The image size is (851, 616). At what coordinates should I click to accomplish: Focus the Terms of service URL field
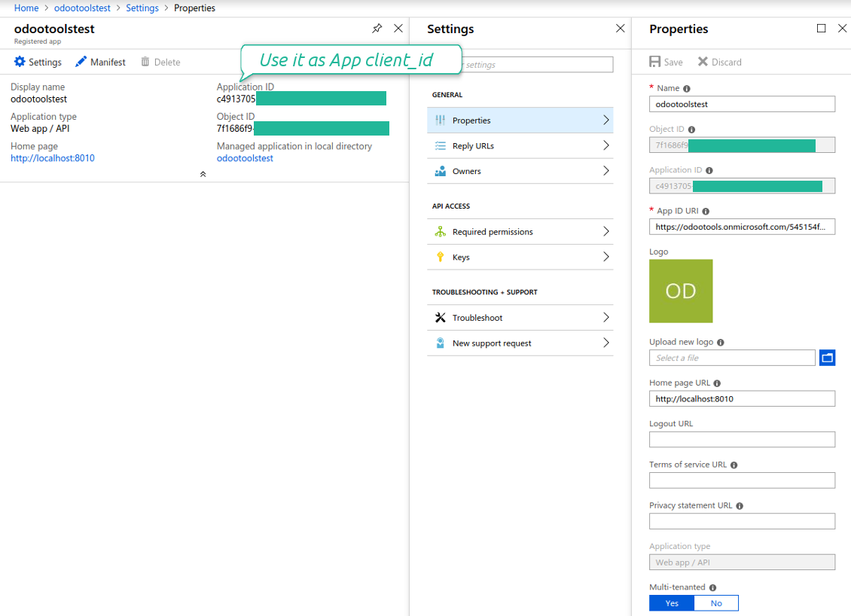(x=742, y=480)
